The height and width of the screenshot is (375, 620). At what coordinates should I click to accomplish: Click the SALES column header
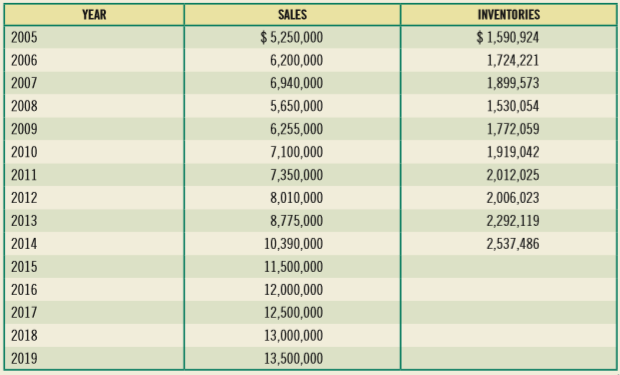pos(292,15)
